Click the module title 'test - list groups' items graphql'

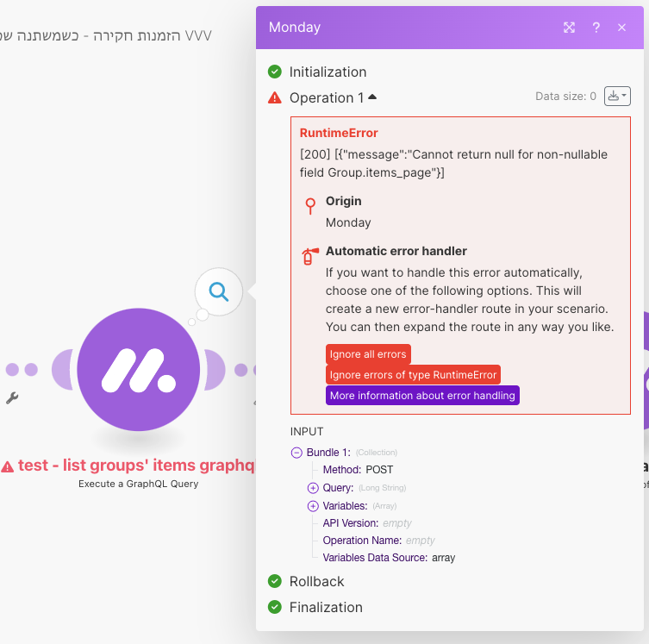[136, 466]
